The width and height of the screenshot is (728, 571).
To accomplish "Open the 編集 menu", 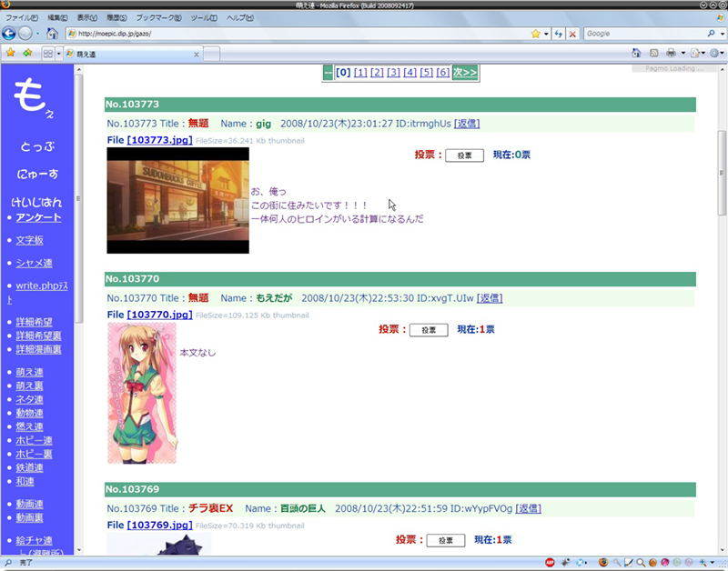I will click(57, 17).
